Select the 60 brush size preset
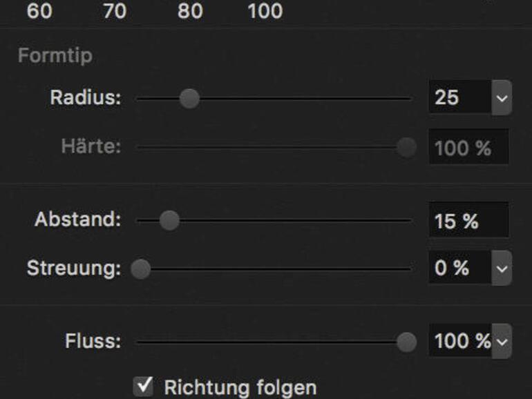This screenshot has width=532, height=399. coord(39,11)
